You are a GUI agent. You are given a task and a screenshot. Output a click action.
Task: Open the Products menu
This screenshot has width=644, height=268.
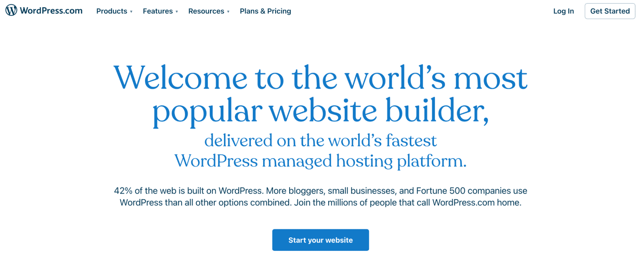tap(112, 11)
